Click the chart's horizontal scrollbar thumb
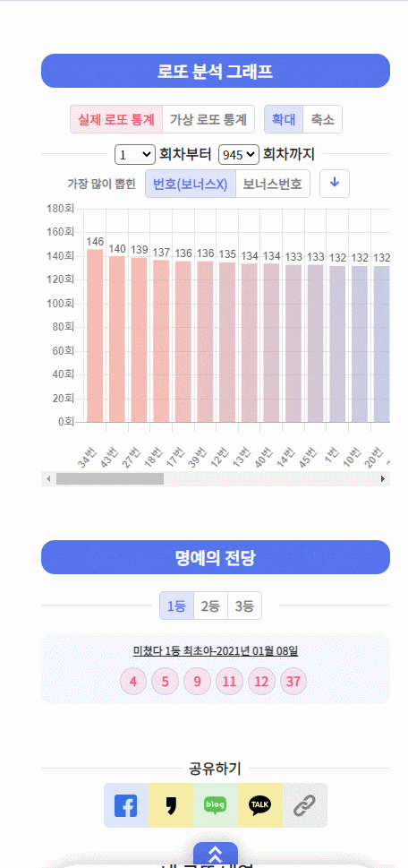408x868 pixels. pyautogui.click(x=110, y=479)
